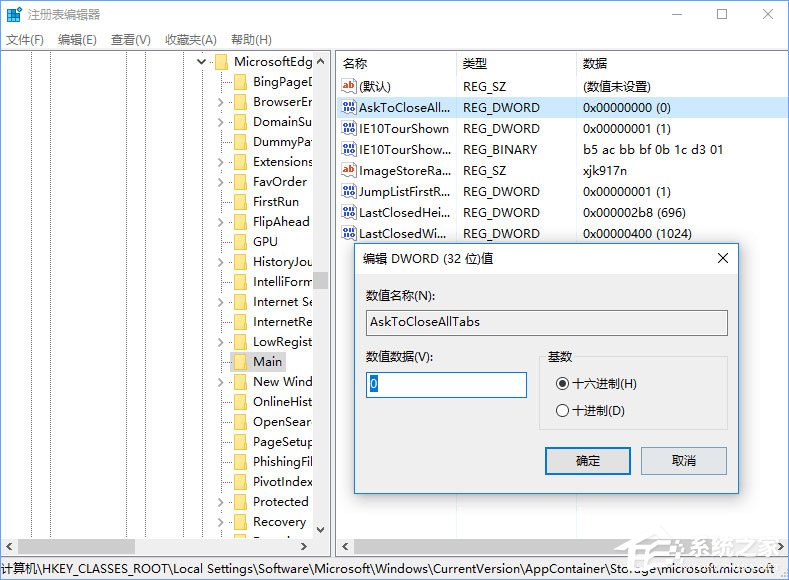Click the tree pane vertical scrollbar thumb
789x580 pixels.
(x=321, y=281)
